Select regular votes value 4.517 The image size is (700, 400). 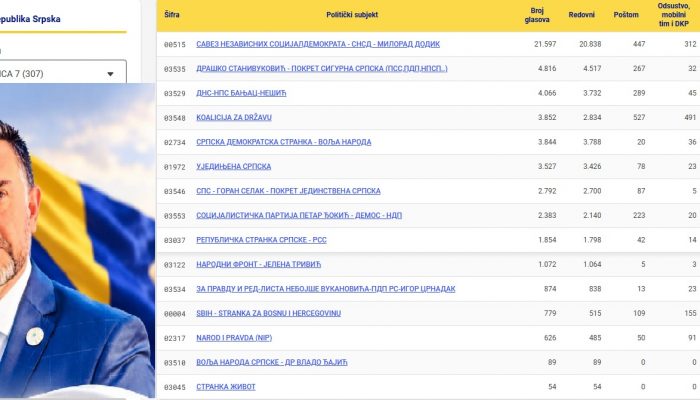coord(592,69)
